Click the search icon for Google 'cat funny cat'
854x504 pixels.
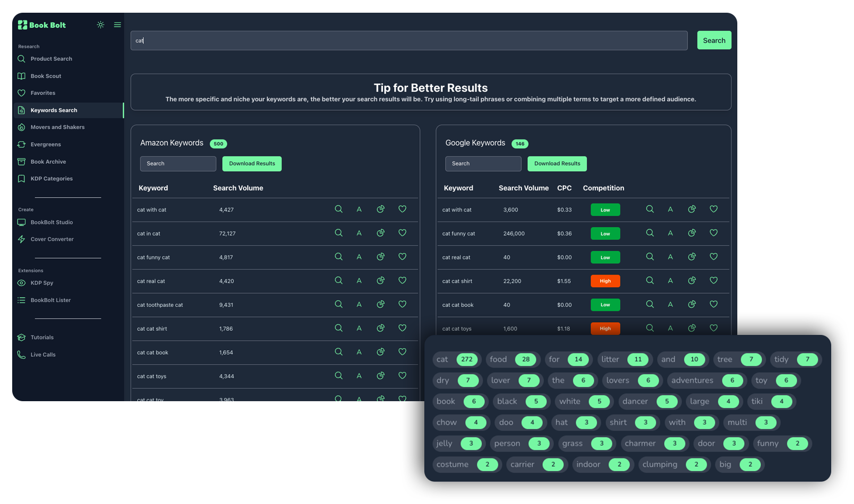tap(649, 233)
